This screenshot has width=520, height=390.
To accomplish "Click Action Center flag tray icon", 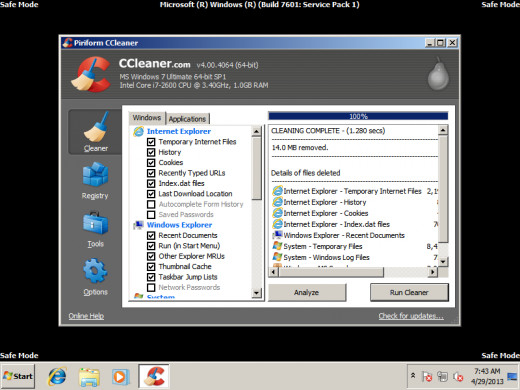I will click(427, 377).
